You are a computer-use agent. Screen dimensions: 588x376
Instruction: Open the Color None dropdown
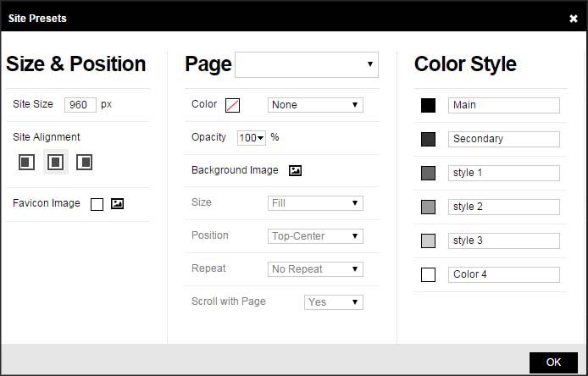click(315, 105)
